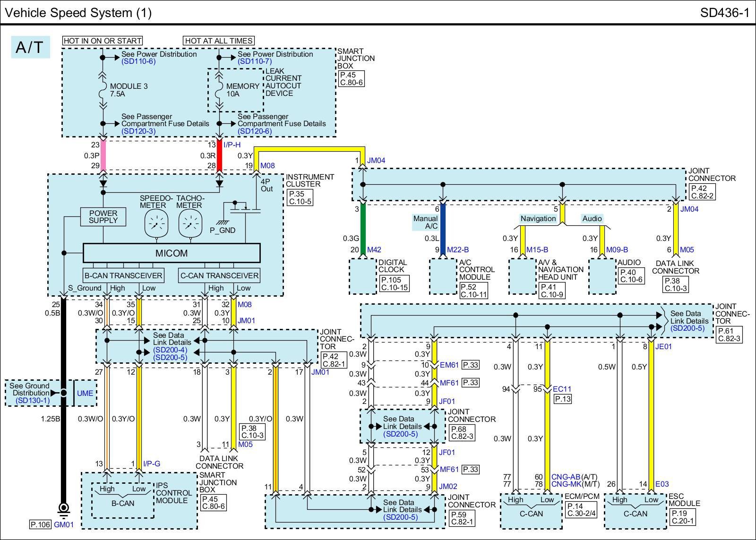Image resolution: width=756 pixels, height=540 pixels.
Task: Click the A/T transmission badge
Action: tap(30, 47)
